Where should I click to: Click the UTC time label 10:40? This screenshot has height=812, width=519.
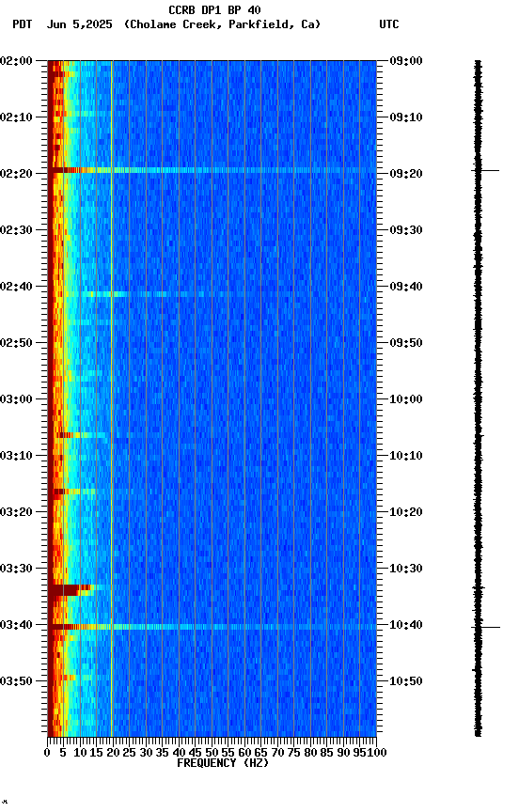(x=405, y=626)
